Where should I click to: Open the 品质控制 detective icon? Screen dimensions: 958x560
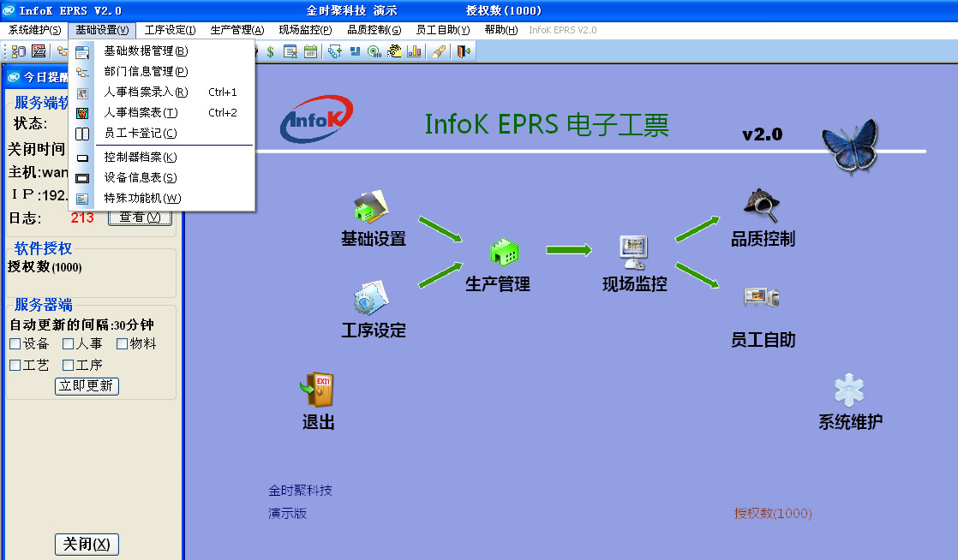coord(761,206)
